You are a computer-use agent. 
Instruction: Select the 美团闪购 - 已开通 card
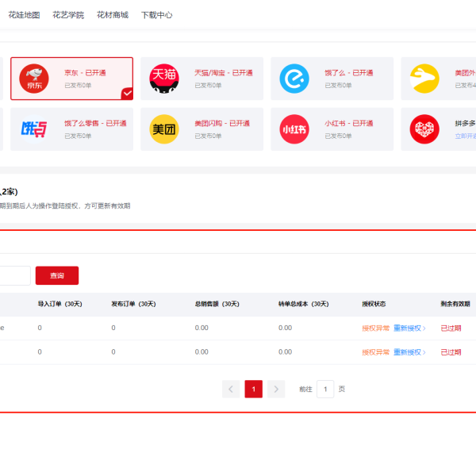[x=202, y=129]
